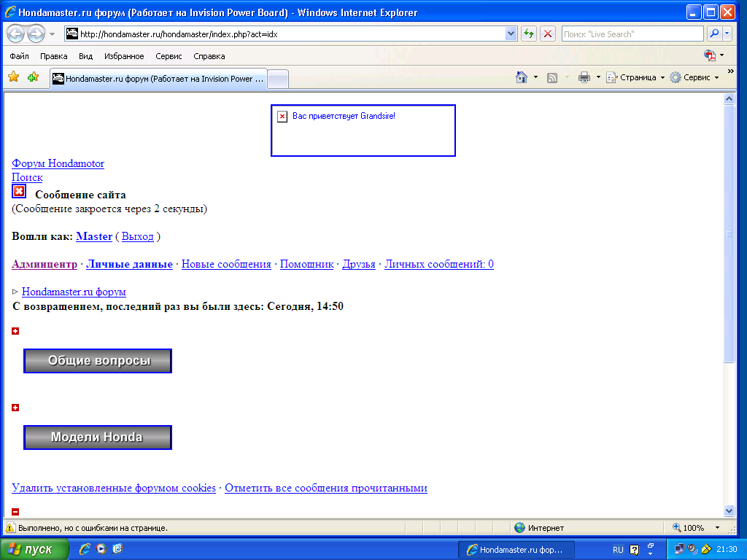
Task: Click the Add to Favorites icon
Action: [x=33, y=77]
